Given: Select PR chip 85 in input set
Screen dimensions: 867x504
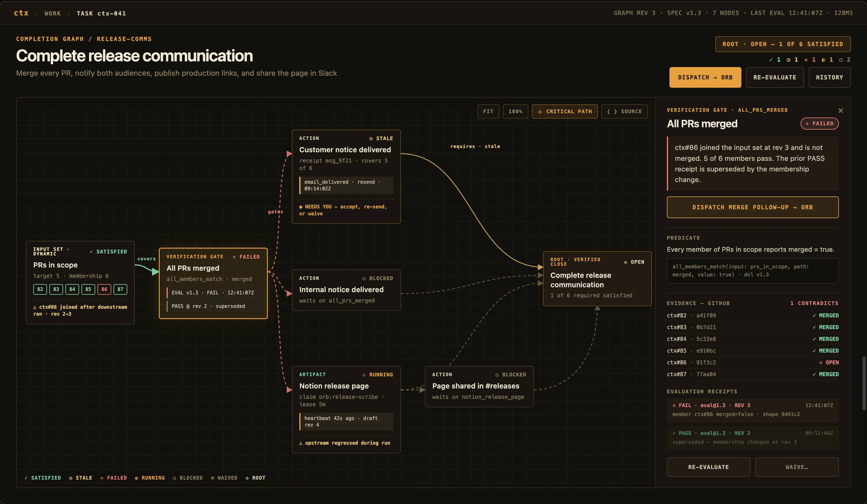Looking at the screenshot, I should coord(88,289).
